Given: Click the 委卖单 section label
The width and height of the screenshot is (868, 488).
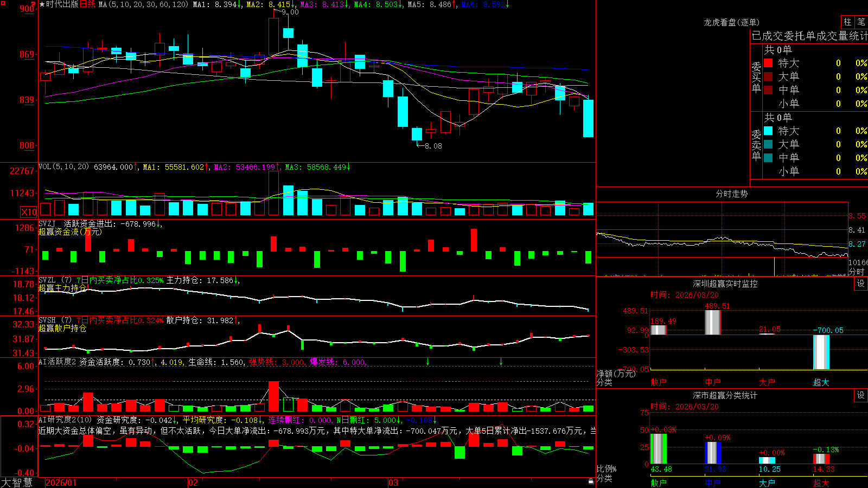Looking at the screenshot, I should click(756, 145).
